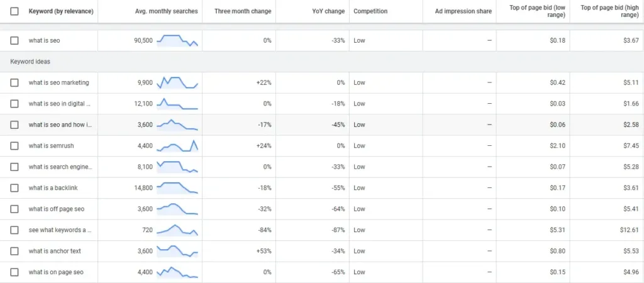Click the "see what keywords a..." keyword text
The image size is (644, 283).
[x=60, y=230]
